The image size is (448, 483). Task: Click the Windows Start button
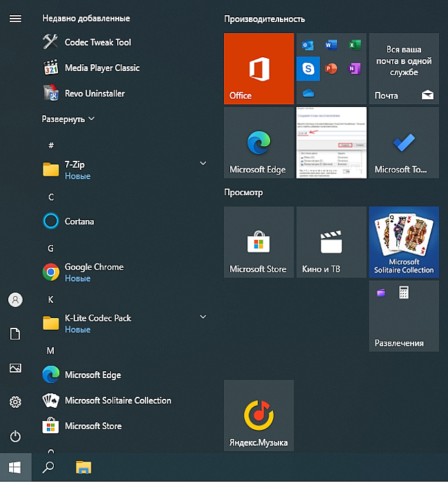coord(15,468)
